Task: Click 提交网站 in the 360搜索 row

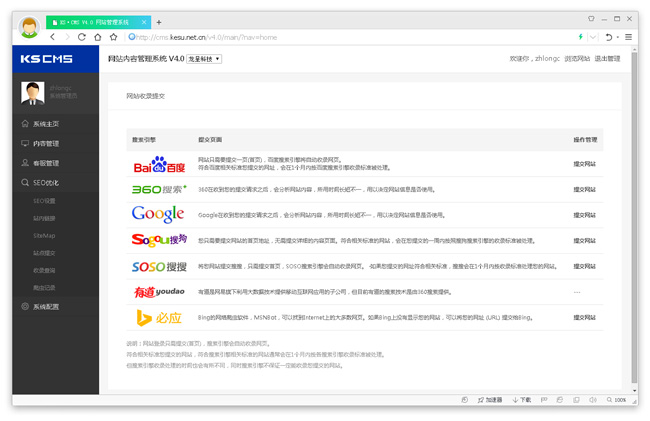Action: point(585,190)
